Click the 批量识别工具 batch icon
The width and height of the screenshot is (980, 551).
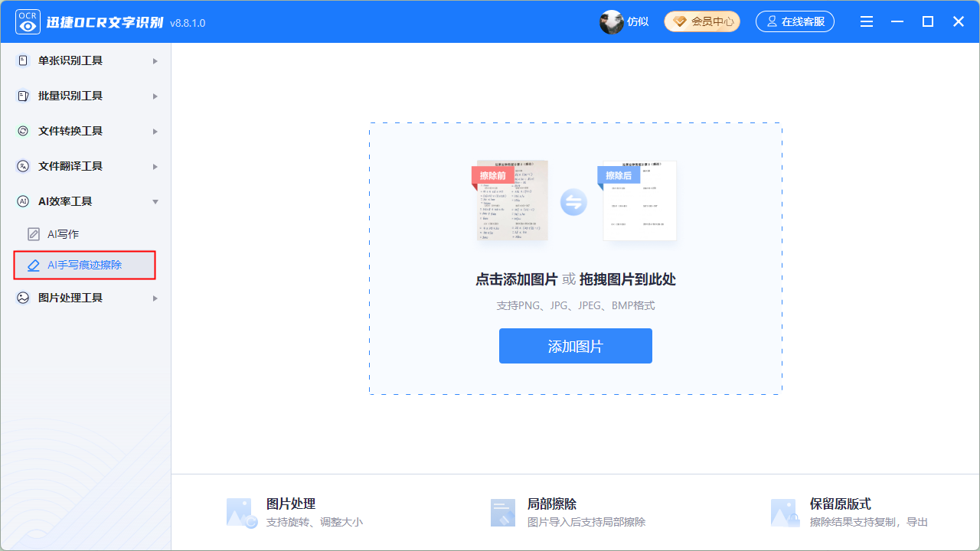click(23, 96)
